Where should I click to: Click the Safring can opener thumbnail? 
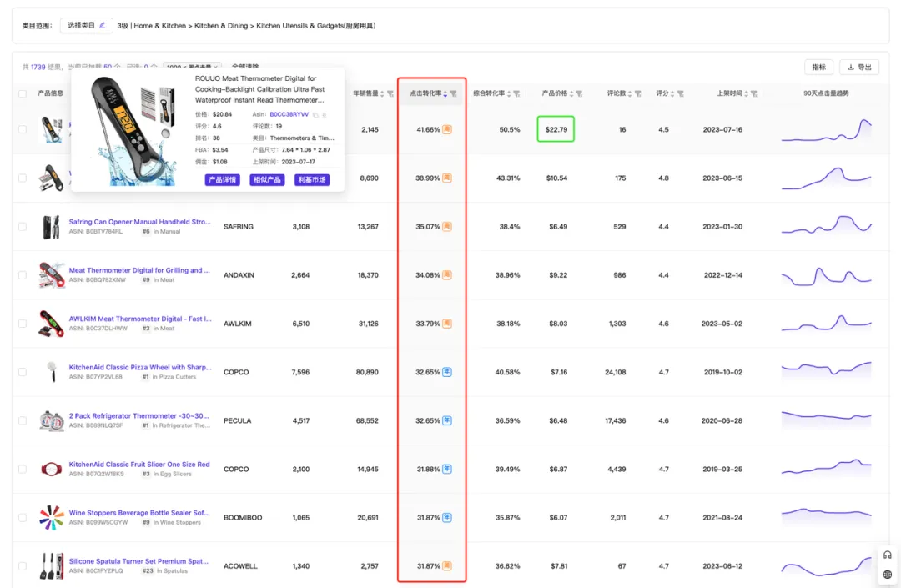click(x=51, y=227)
